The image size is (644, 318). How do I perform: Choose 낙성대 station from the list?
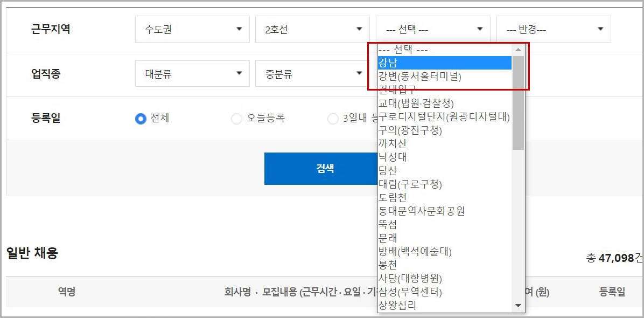(x=445, y=156)
